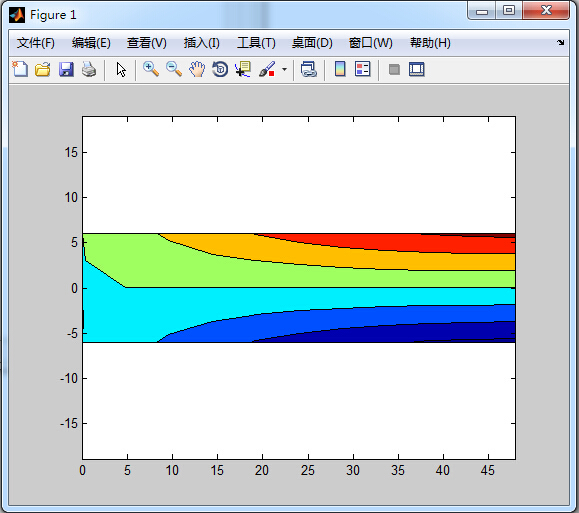
Task: Print the figure using the printer icon
Action: [x=89, y=69]
